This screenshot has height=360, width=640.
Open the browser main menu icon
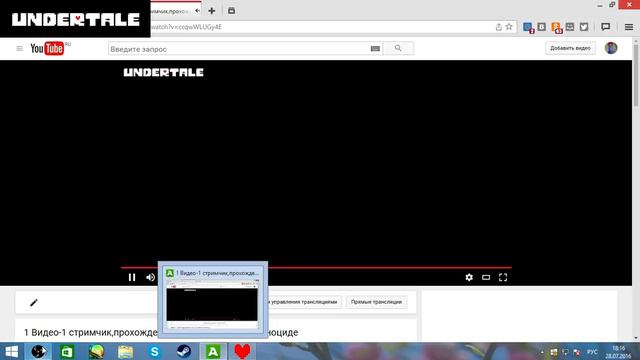[x=629, y=27]
